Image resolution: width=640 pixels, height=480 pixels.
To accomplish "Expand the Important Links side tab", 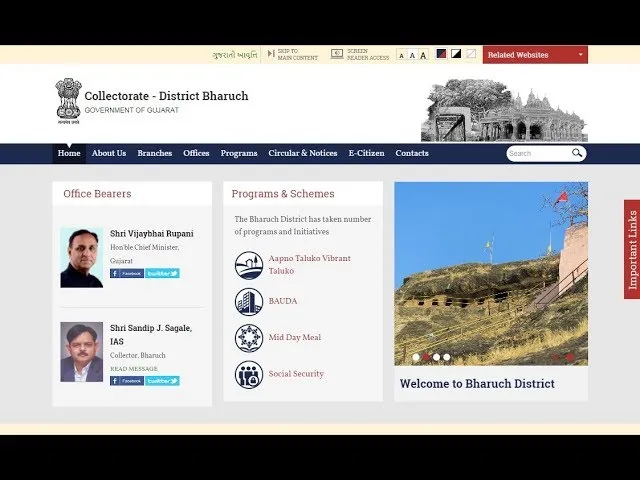I will coord(632,249).
